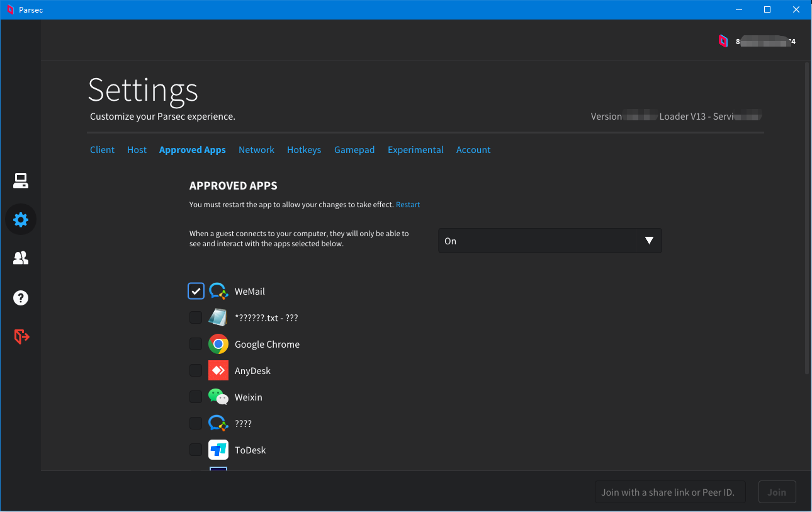Image resolution: width=812 pixels, height=512 pixels.
Task: Click the WeMail app icon
Action: pyautogui.click(x=218, y=291)
